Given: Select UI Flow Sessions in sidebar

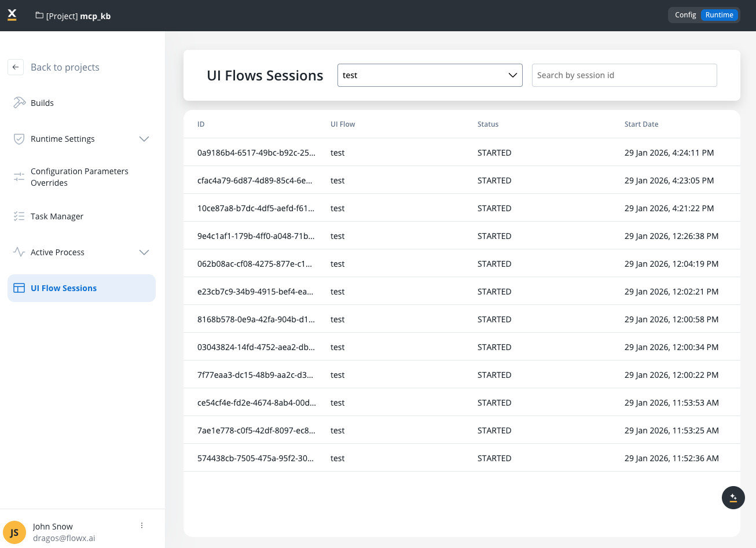Looking at the screenshot, I should (x=64, y=288).
